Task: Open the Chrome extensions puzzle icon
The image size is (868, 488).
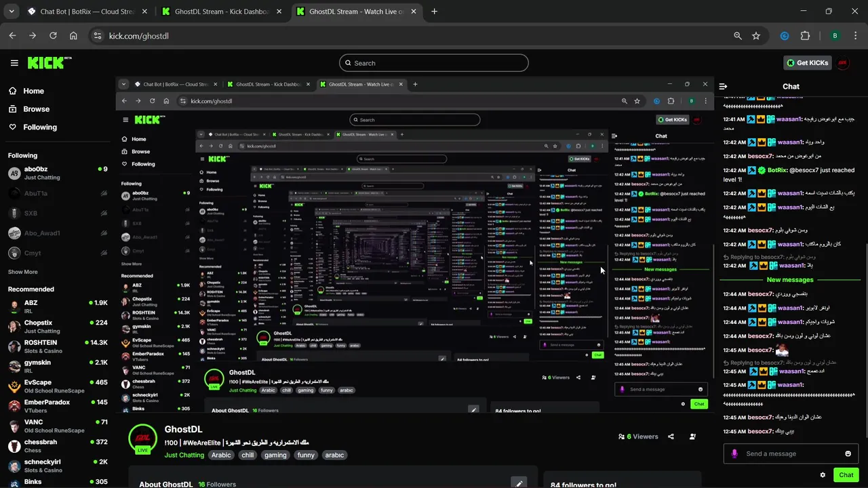Action: point(806,36)
